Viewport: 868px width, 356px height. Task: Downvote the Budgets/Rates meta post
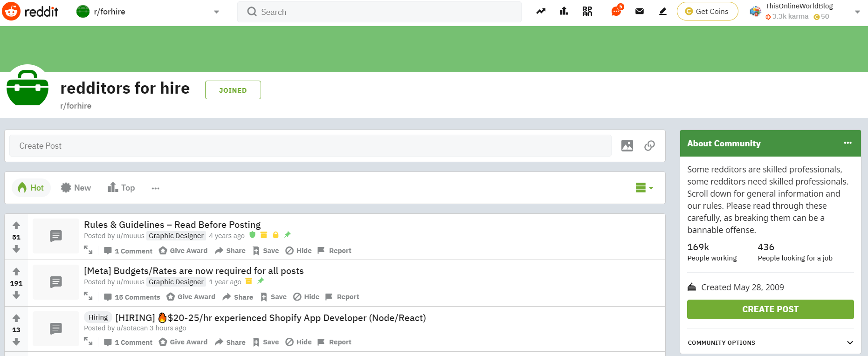tap(16, 295)
